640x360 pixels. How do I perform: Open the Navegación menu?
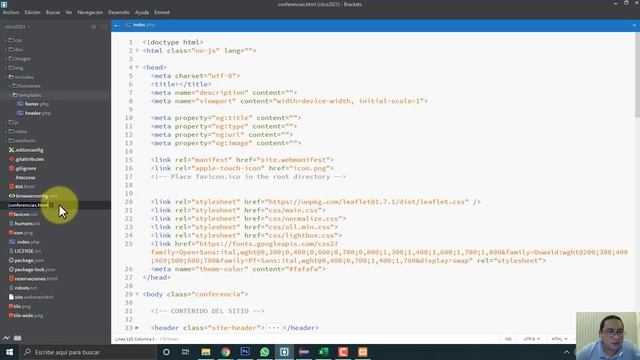click(x=90, y=12)
